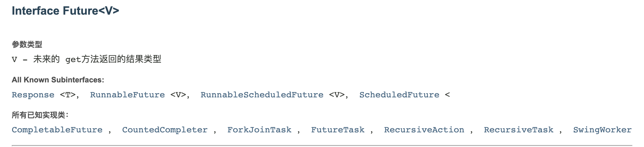Click the All Known Subinterfaces label
This screenshot has width=644, height=147.
point(58,80)
